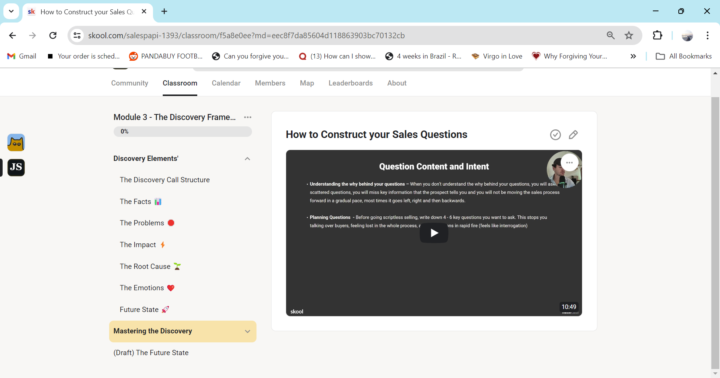Open the Virgo in Love bookmark
The width and height of the screenshot is (720, 378).
click(x=496, y=56)
